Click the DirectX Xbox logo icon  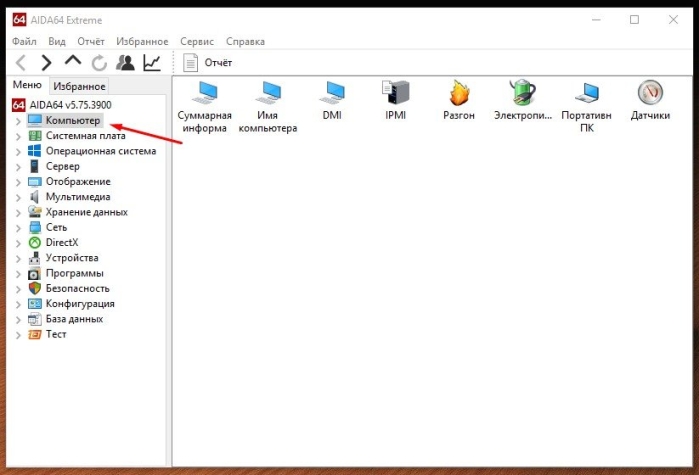[x=34, y=242]
